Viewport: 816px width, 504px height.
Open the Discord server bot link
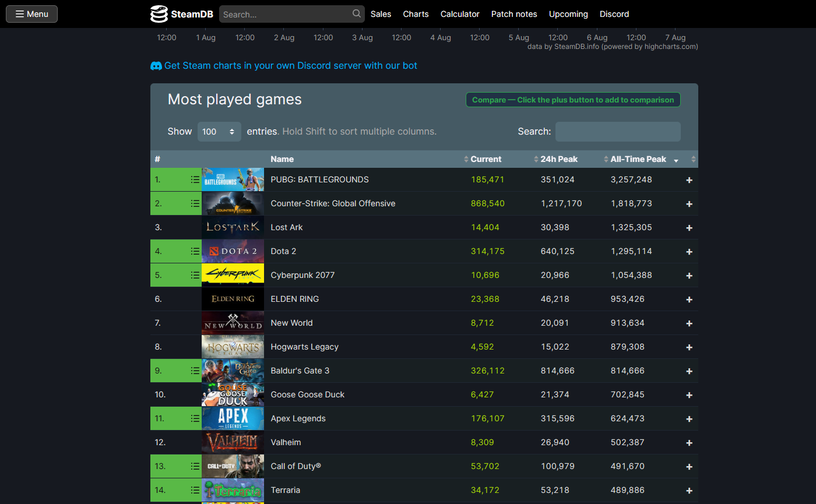click(x=291, y=65)
